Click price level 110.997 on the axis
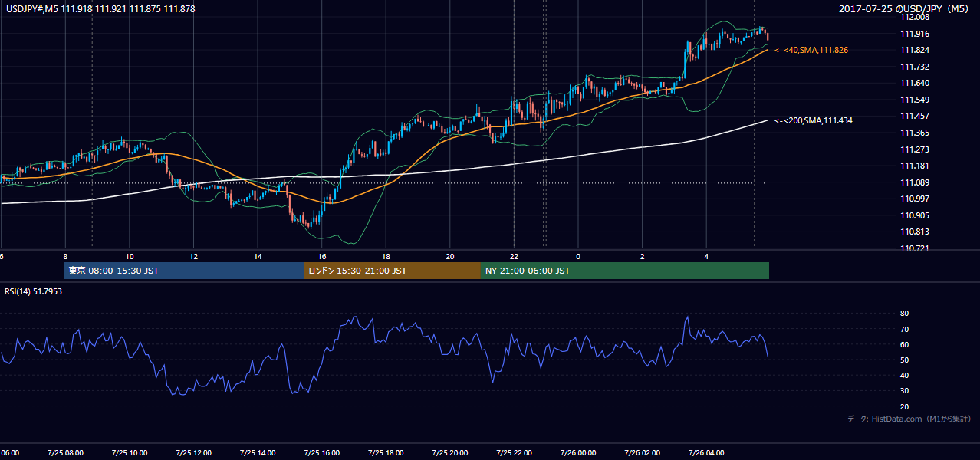980x460 pixels. point(915,199)
